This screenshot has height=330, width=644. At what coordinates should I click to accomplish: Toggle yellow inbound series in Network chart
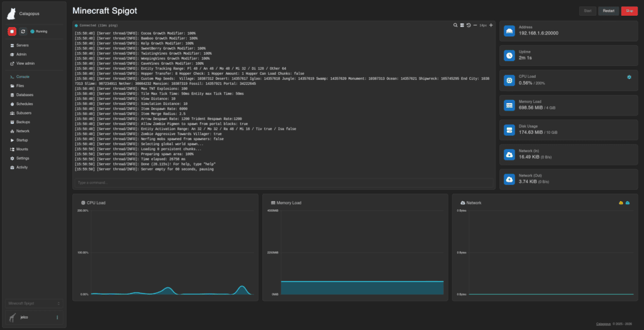[621, 203]
